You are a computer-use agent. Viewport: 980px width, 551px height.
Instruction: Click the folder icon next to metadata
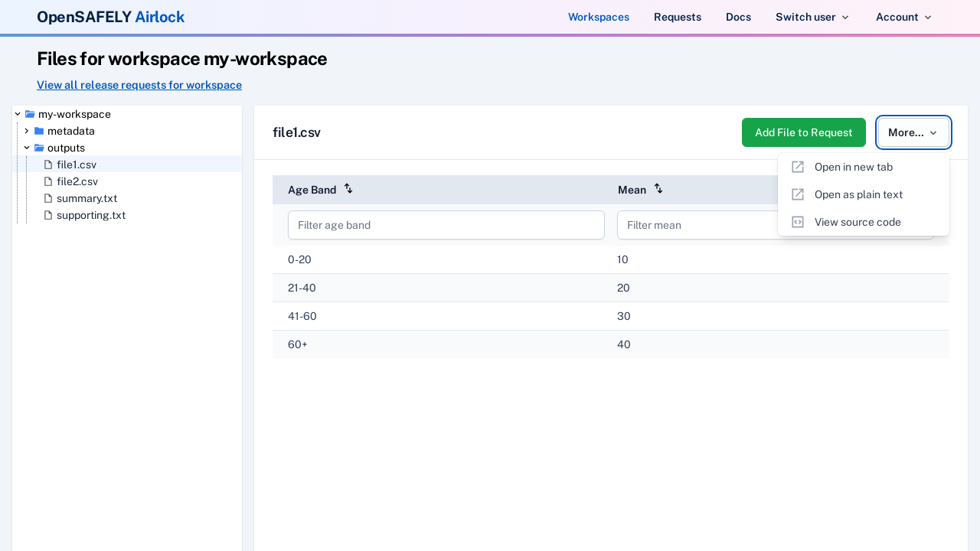tap(38, 131)
